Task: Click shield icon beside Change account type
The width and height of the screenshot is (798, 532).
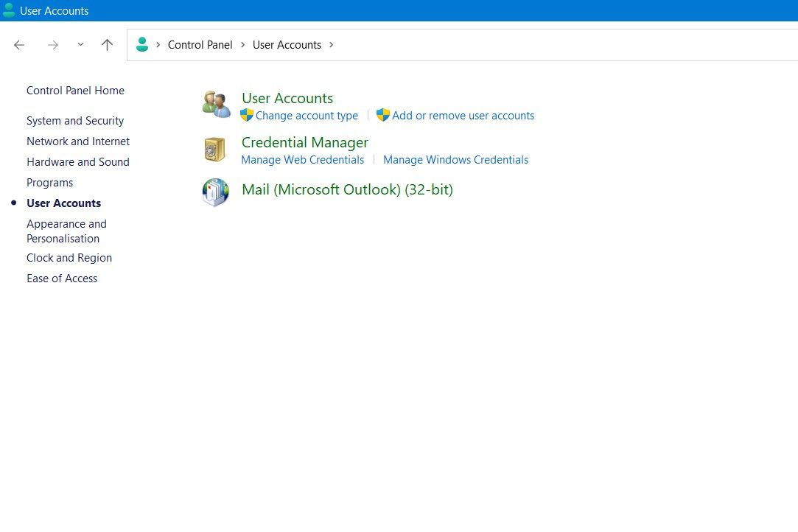Action: pos(247,116)
